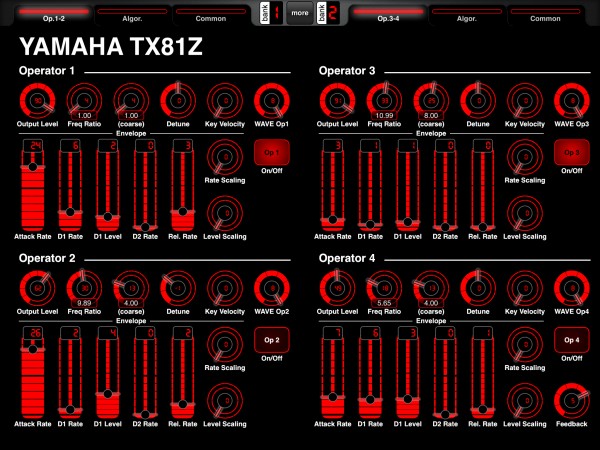600x450 pixels.
Task: Click Operator 1 Detune knob
Action: pos(178,101)
